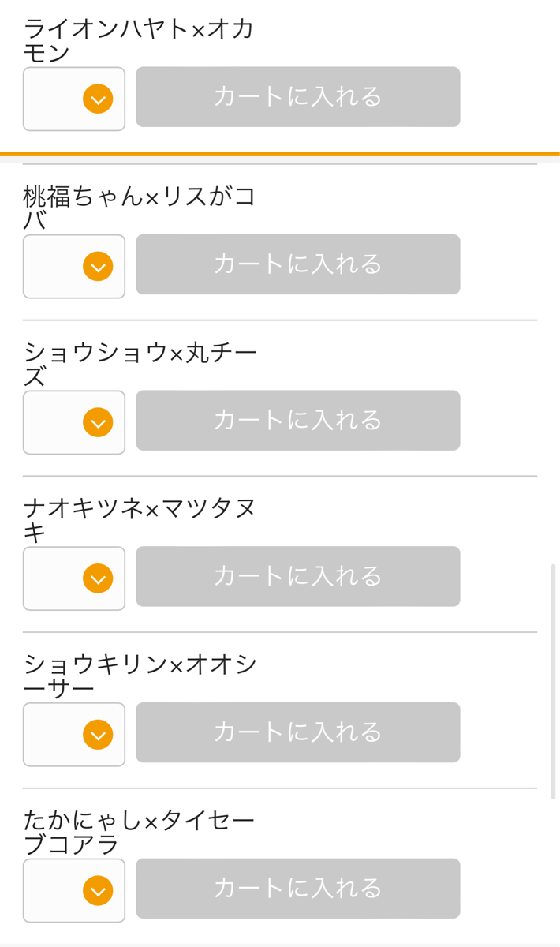Add ライオンハヤト×オカモン to cart
Screen dimensions: 560x947
tap(297, 97)
